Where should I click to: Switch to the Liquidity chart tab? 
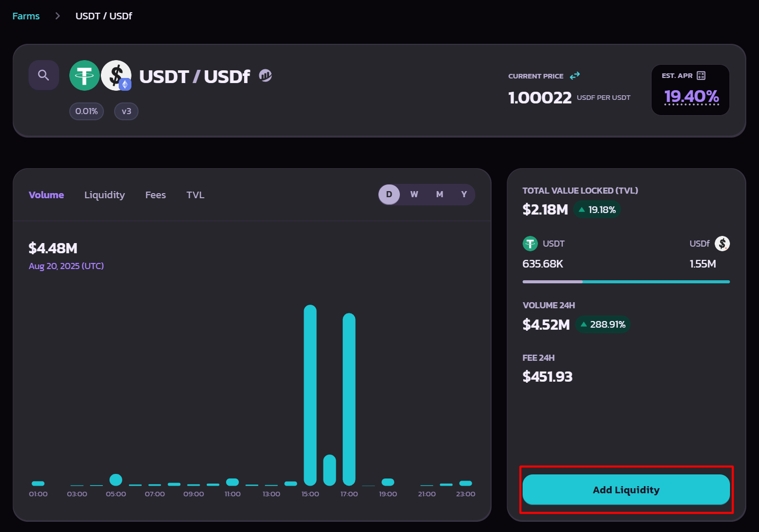pos(104,195)
